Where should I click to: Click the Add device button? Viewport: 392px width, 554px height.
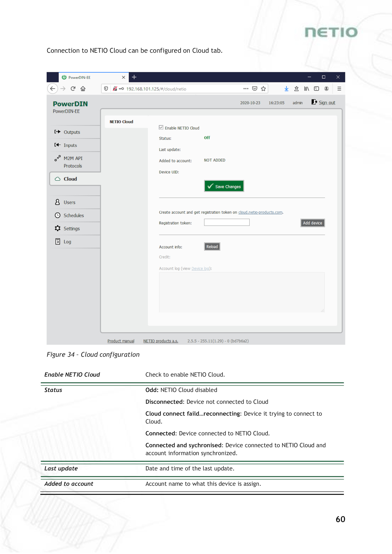[x=312, y=223]
